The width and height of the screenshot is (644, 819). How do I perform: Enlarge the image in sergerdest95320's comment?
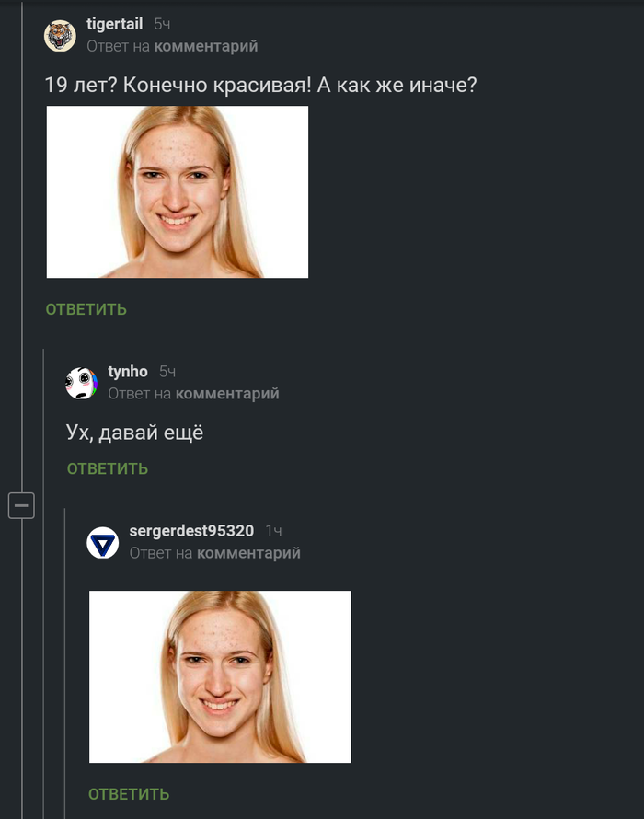coord(220,676)
